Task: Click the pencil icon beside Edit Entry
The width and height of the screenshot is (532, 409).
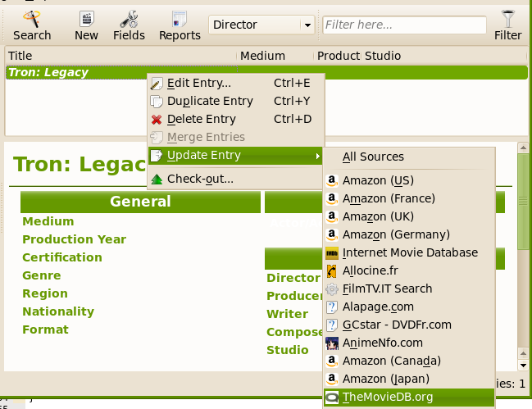Action: click(157, 83)
